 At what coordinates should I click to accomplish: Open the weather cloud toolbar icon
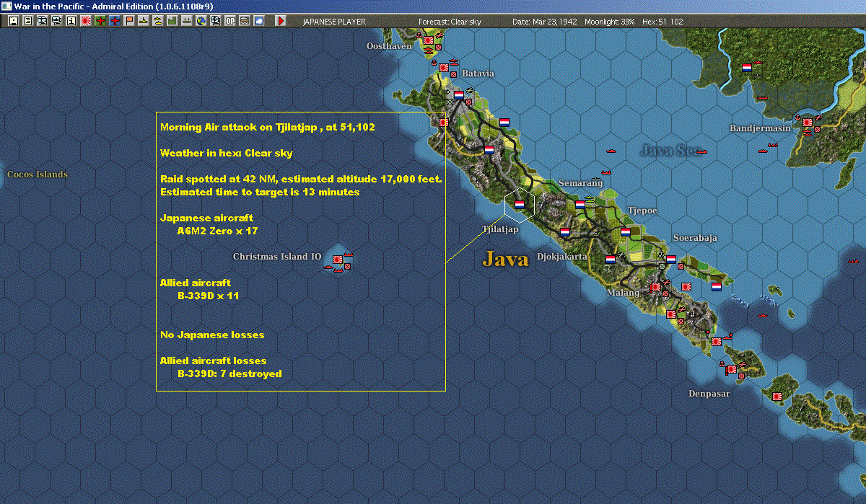click(x=259, y=21)
